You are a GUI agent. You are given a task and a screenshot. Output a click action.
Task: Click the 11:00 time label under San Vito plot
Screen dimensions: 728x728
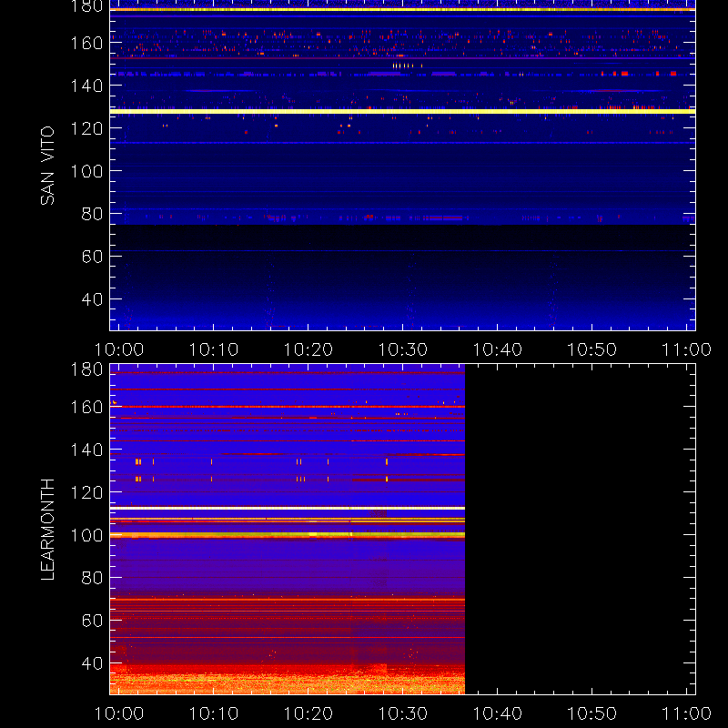point(687,349)
